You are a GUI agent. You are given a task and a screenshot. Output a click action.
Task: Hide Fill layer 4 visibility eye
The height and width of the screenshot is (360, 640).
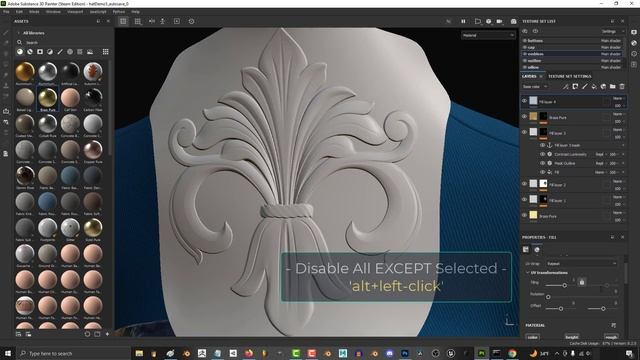click(524, 101)
